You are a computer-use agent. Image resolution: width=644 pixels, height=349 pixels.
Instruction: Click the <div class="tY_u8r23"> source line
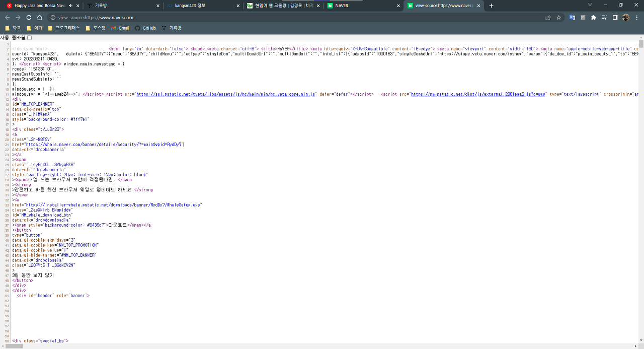(38, 129)
